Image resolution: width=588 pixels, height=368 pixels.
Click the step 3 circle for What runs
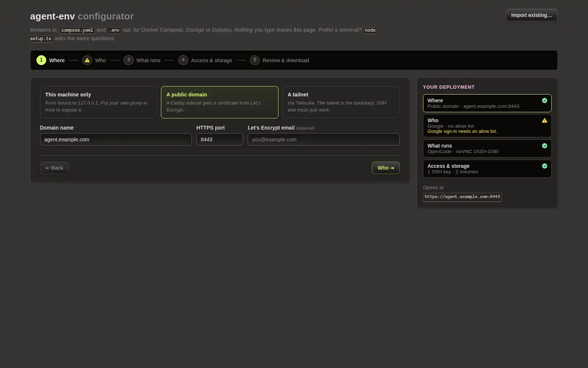(x=128, y=60)
